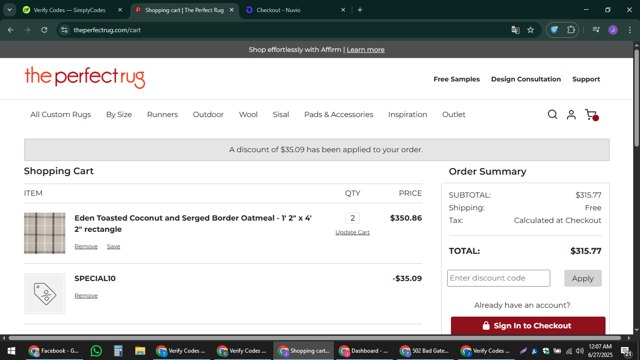Click the plaid rug product thumbnail

[44, 233]
